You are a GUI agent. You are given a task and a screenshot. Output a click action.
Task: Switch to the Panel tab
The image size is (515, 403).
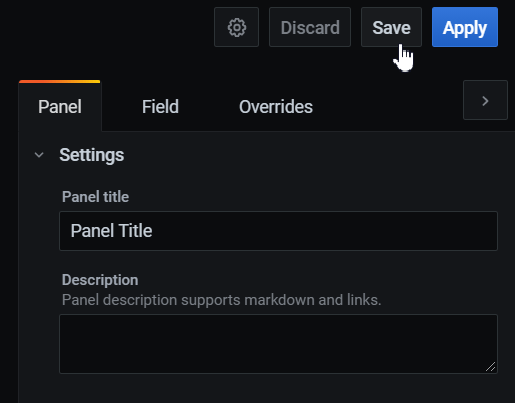[60, 107]
